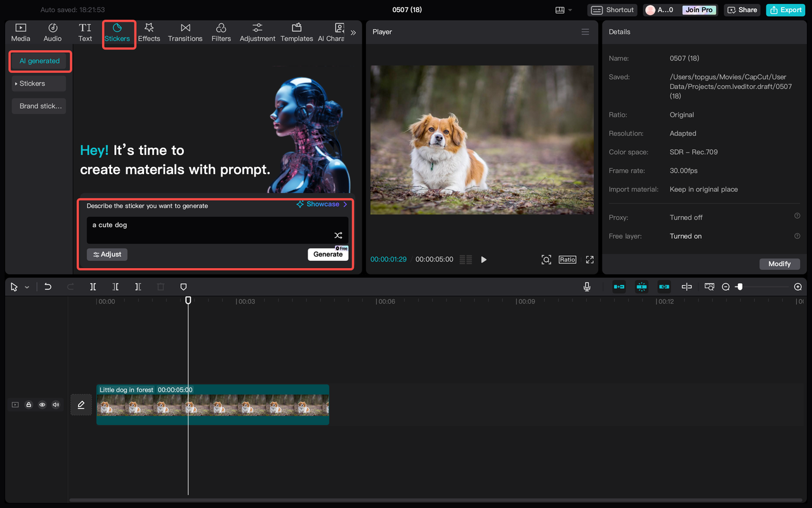Mute the video track audio
The image size is (812, 508).
[x=56, y=404]
